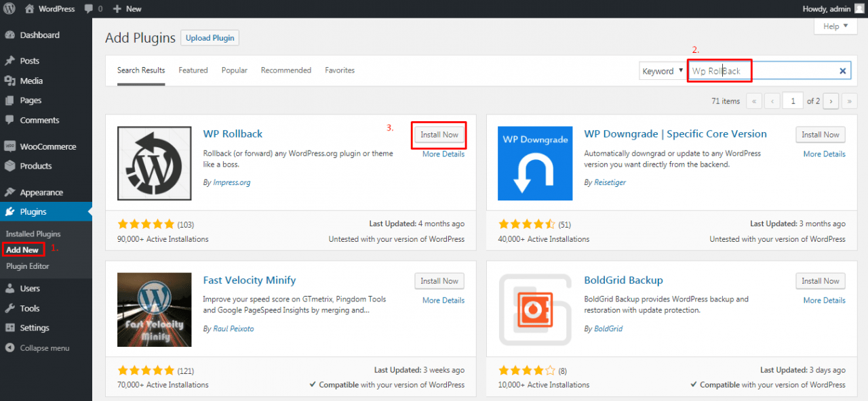868x401 pixels.
Task: Open the Keyword search type dropdown
Action: [663, 70]
